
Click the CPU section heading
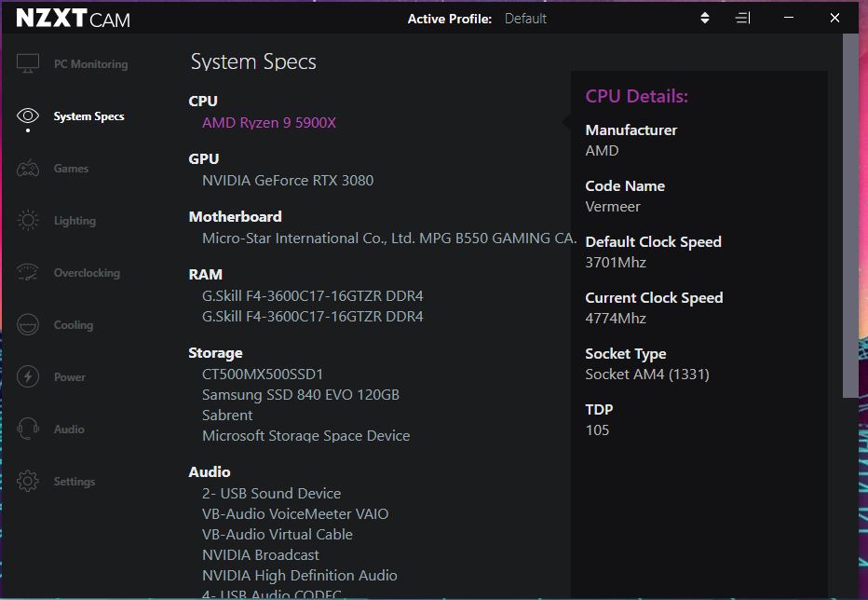click(x=203, y=101)
